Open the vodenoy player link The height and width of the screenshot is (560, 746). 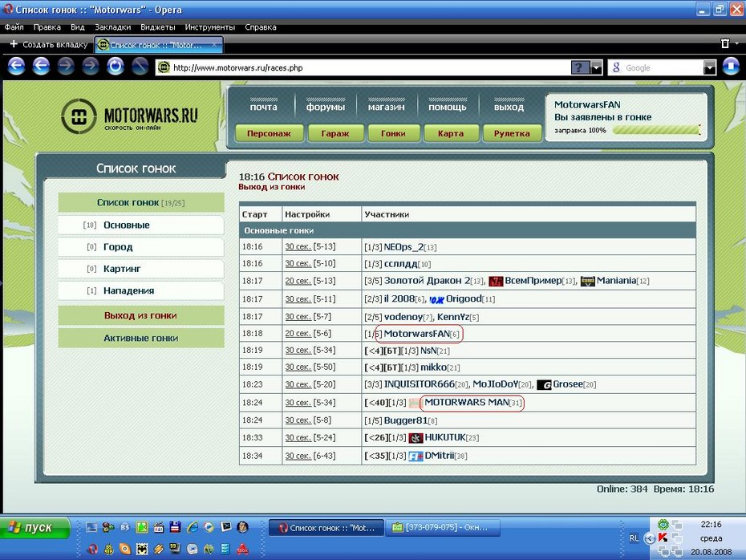point(403,317)
